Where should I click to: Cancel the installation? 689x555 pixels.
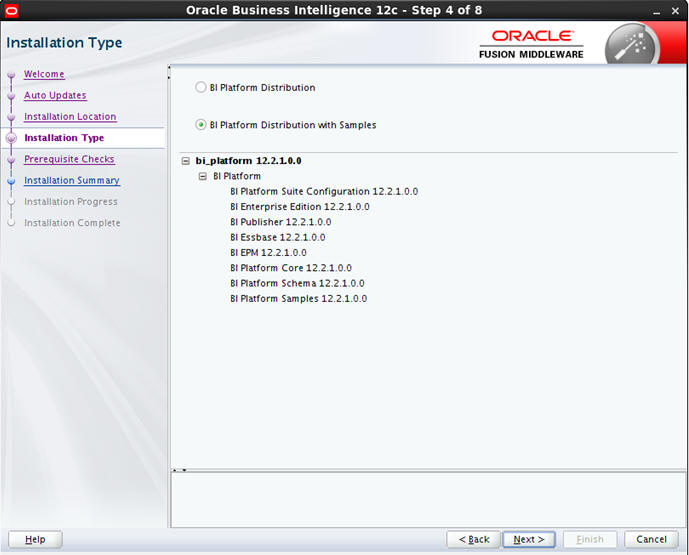tap(651, 539)
